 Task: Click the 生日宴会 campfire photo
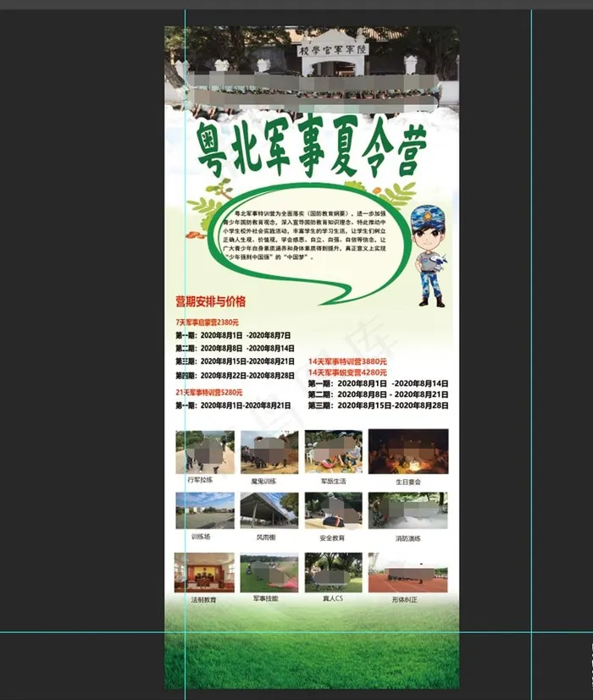tap(408, 451)
